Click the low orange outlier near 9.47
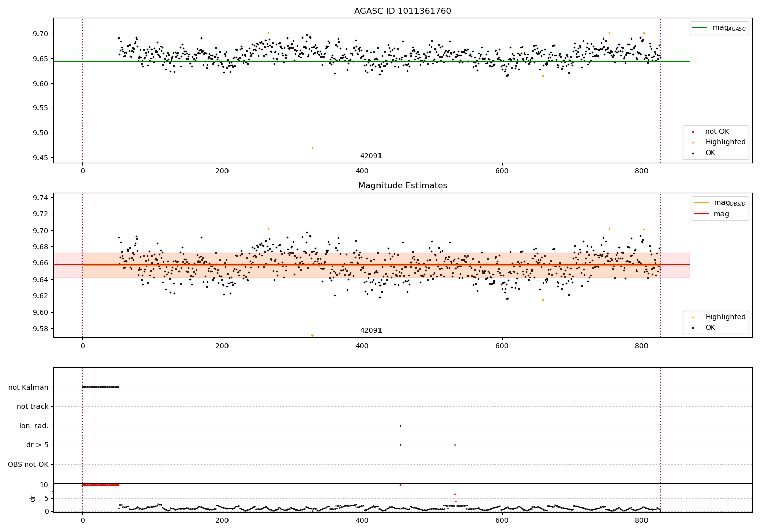Screen dimensions: 760x532 (312, 148)
